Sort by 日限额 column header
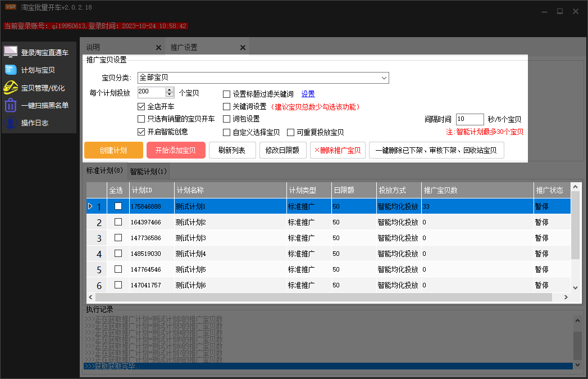588x379 pixels. pyautogui.click(x=354, y=190)
